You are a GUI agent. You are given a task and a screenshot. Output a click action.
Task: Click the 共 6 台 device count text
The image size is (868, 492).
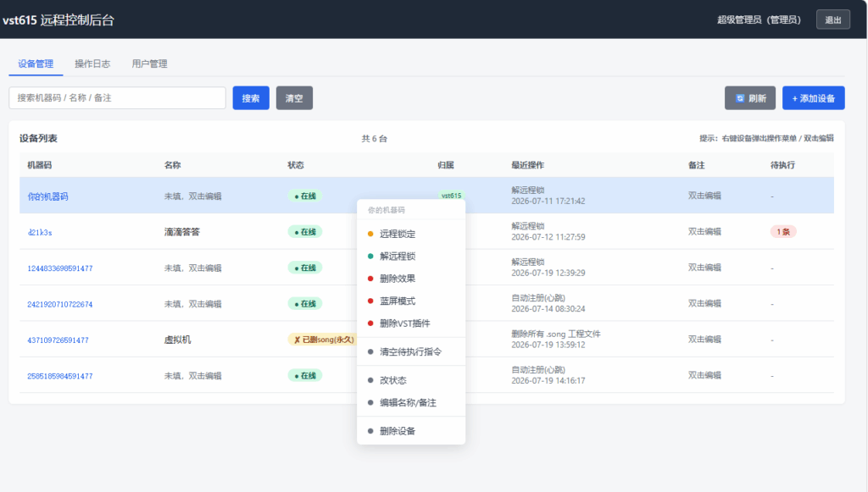coord(374,138)
